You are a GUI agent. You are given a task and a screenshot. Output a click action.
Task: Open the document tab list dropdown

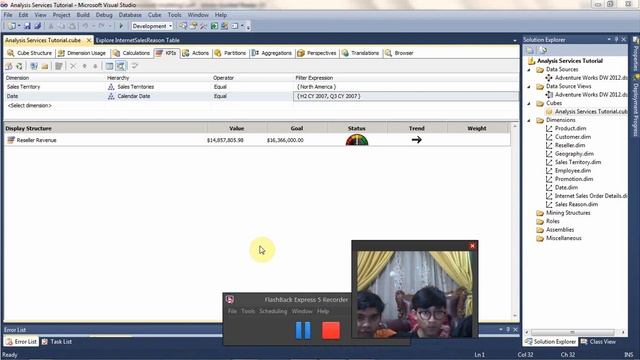tap(514, 40)
